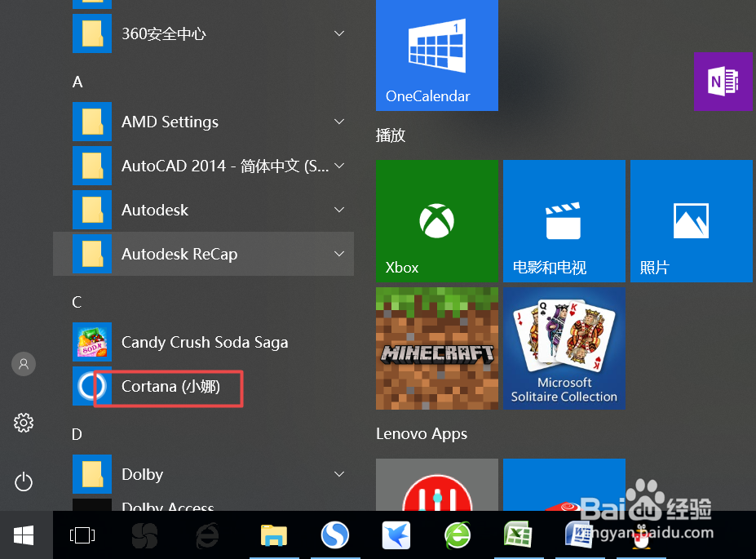Open the fan-shaped taskbar icon
Image resolution: width=756 pixels, height=559 pixels.
point(144,535)
